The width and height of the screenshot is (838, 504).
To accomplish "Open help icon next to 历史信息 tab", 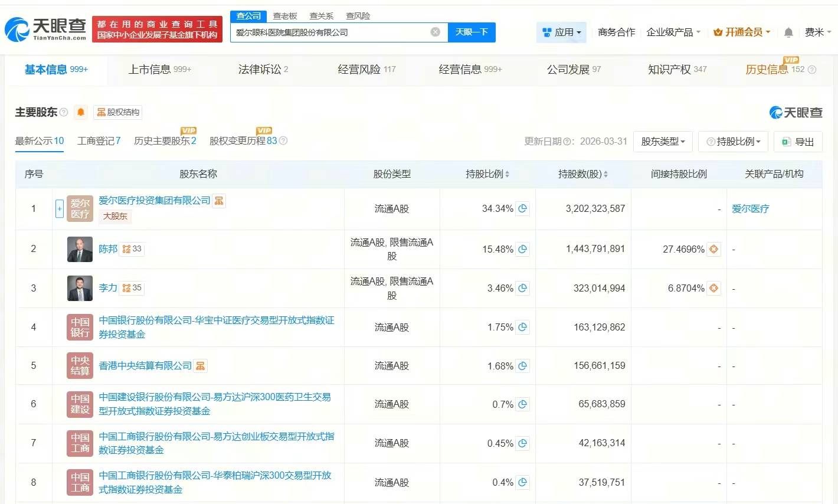I will click(x=812, y=70).
